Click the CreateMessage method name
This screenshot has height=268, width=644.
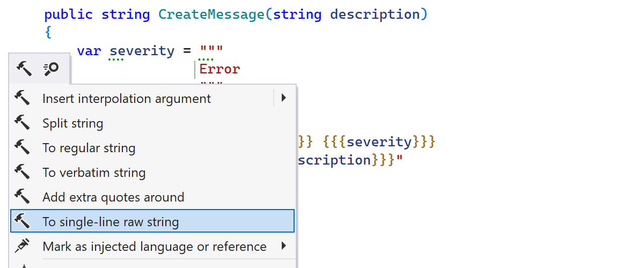[x=211, y=14]
